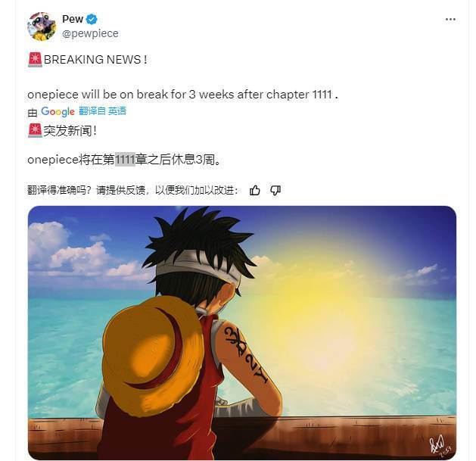The image size is (476, 461).
Task: Click the siren emoji before BREAKING NEWS
Action: click(x=35, y=60)
